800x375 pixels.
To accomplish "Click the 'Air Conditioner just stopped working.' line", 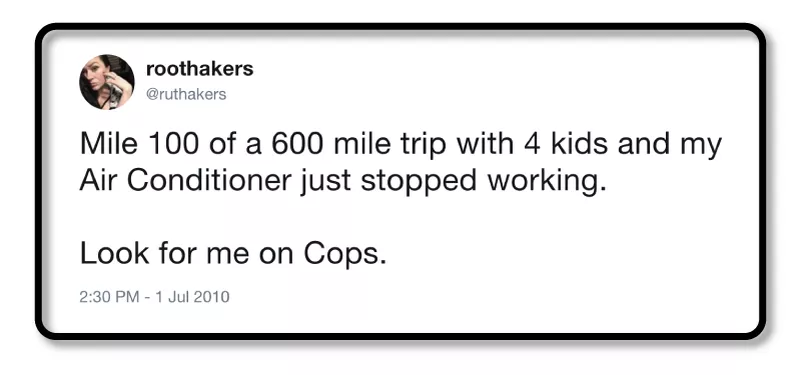I will click(343, 183).
